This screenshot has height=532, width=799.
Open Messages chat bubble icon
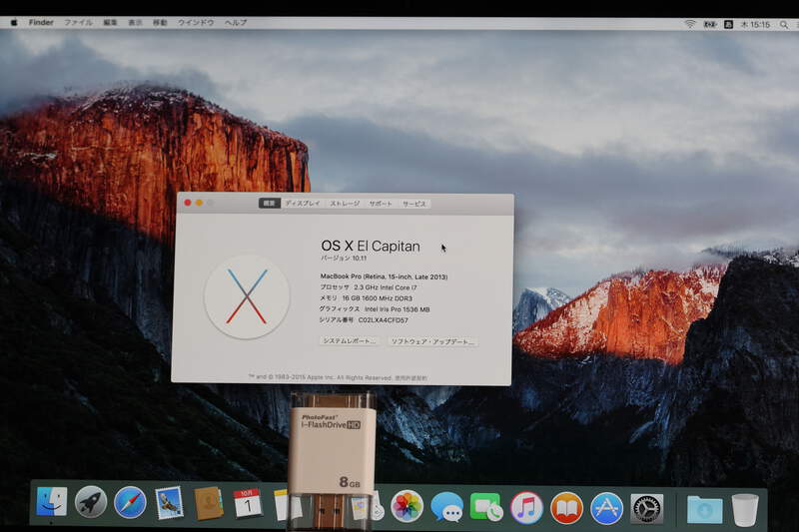pyautogui.click(x=446, y=507)
